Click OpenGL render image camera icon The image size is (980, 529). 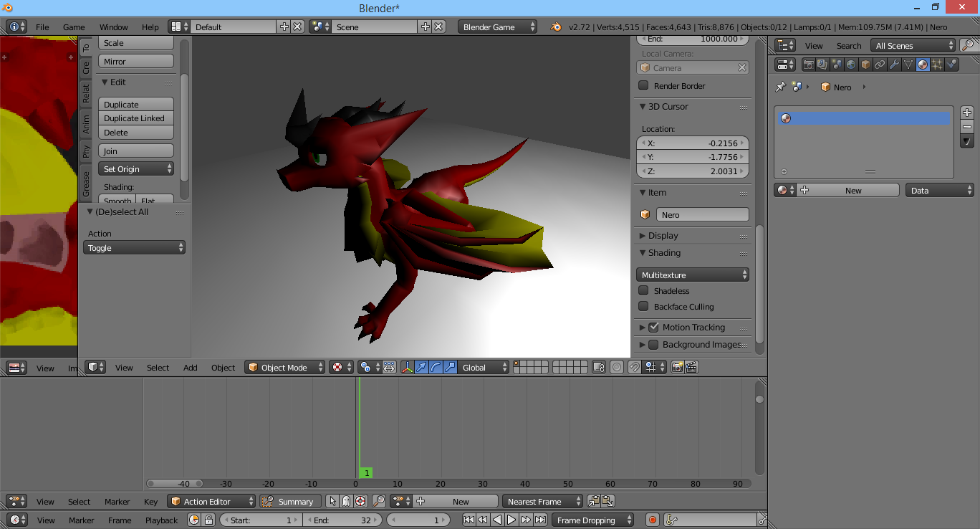pyautogui.click(x=677, y=367)
